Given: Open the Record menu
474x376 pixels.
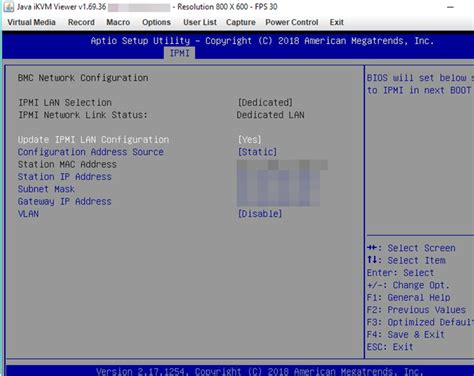Looking at the screenshot, I should 81,22.
